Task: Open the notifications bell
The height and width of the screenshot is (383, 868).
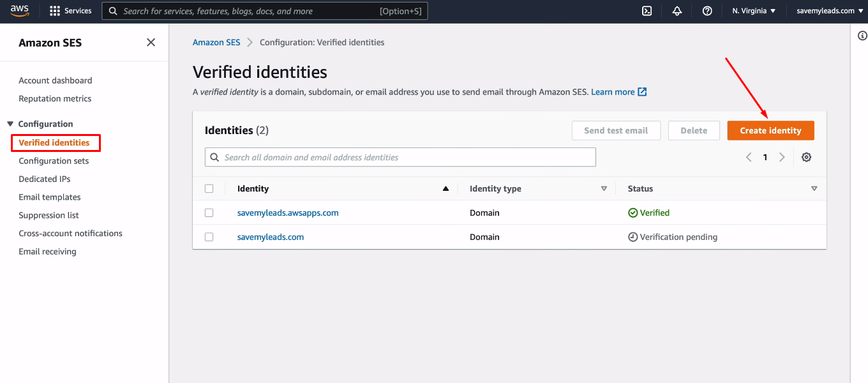Action: point(677,11)
